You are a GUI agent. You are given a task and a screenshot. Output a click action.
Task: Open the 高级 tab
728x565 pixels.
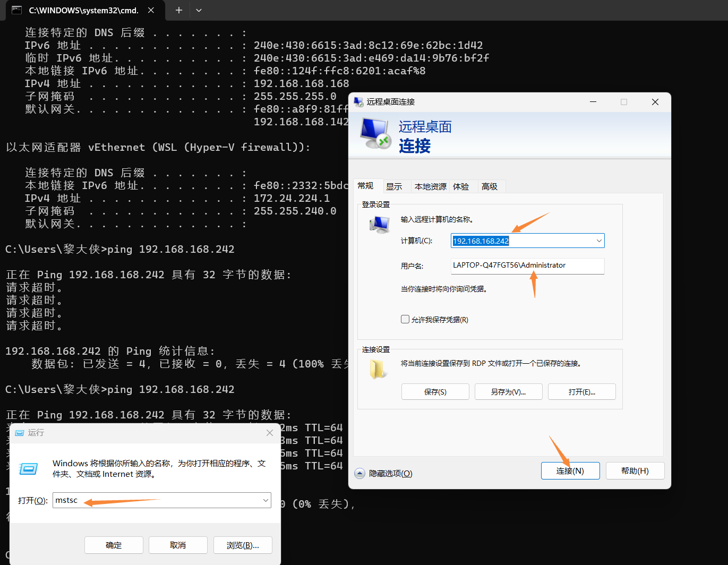click(x=490, y=186)
